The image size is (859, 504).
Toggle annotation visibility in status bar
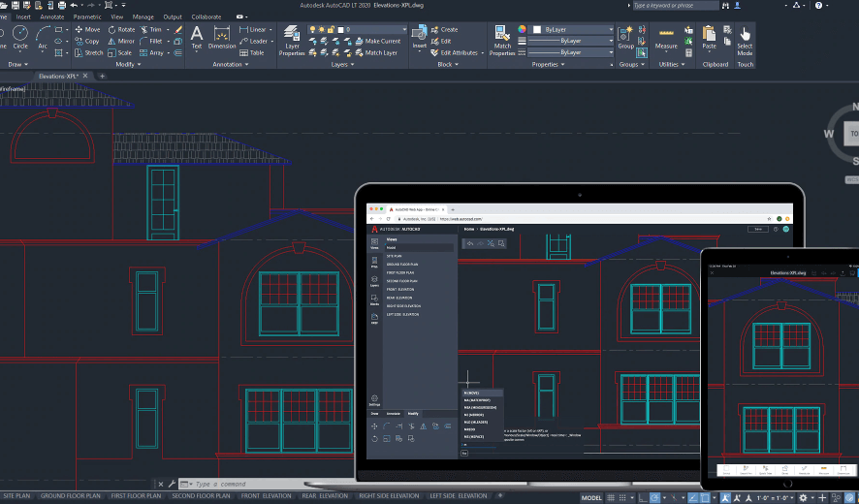tap(725, 498)
